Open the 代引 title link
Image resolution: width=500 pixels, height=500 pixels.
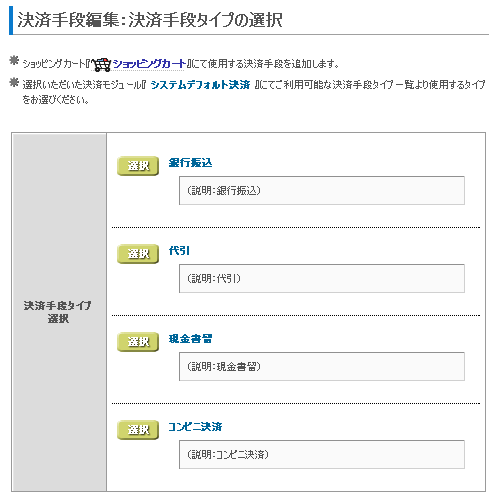click(x=179, y=251)
